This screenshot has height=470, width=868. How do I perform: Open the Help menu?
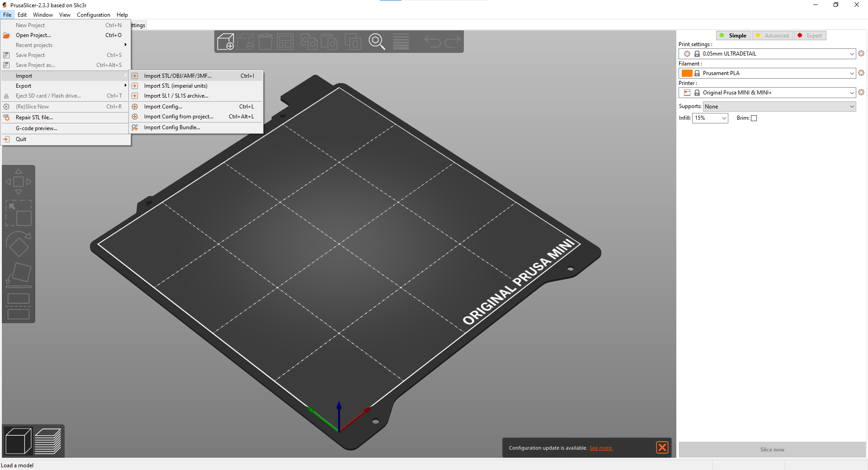(x=122, y=15)
